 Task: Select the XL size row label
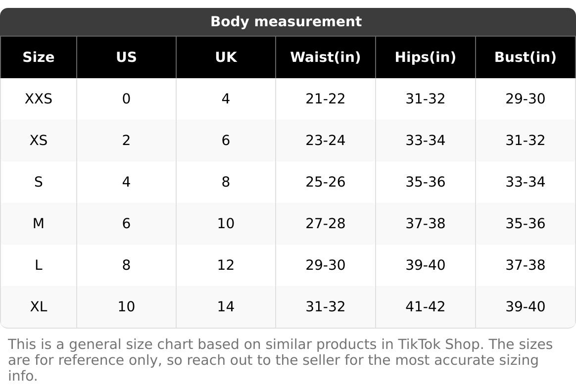tap(39, 307)
